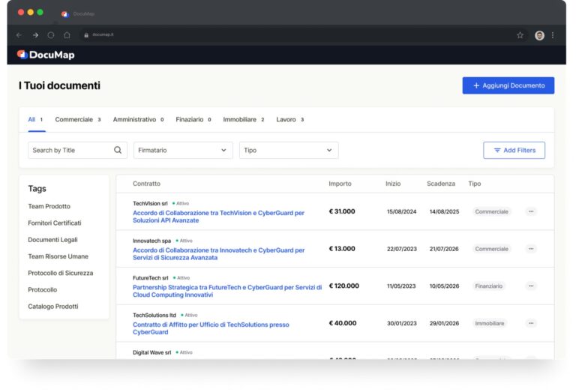Viewport: 576px width, 392px height.
Task: Select the Documenti Legali tag
Action: click(x=52, y=240)
